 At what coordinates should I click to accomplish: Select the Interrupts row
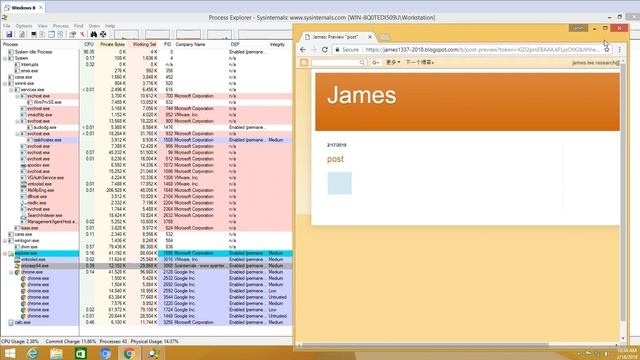(x=146, y=64)
